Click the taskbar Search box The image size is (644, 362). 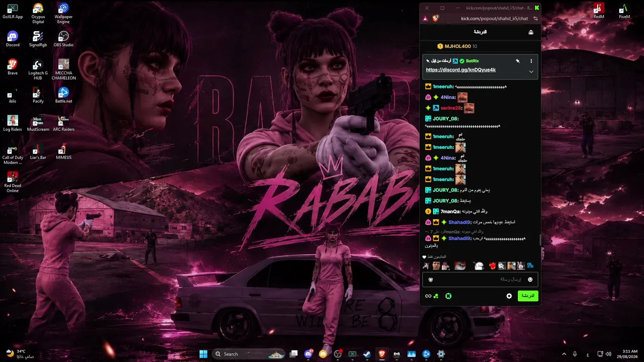tap(248, 354)
